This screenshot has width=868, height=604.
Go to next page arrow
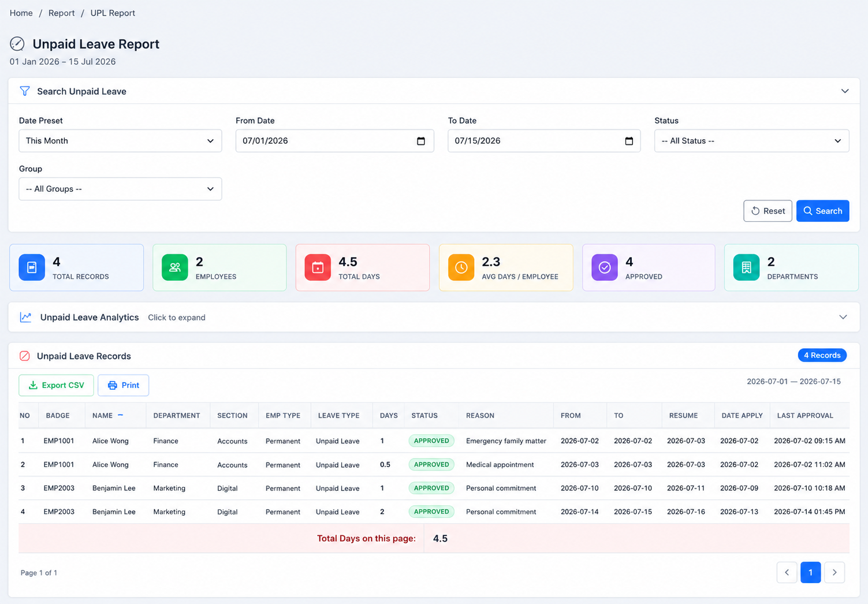click(835, 572)
